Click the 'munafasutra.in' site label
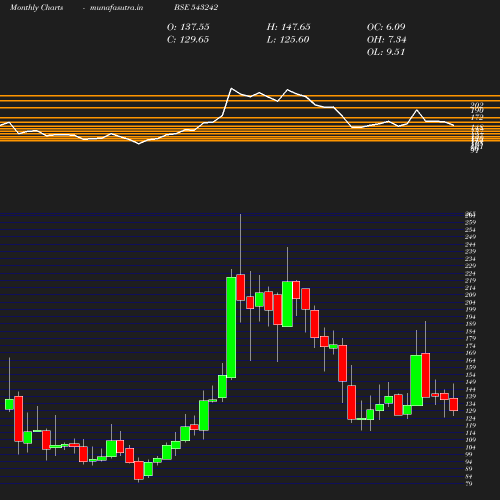This screenshot has height=500, width=500. point(117,7)
